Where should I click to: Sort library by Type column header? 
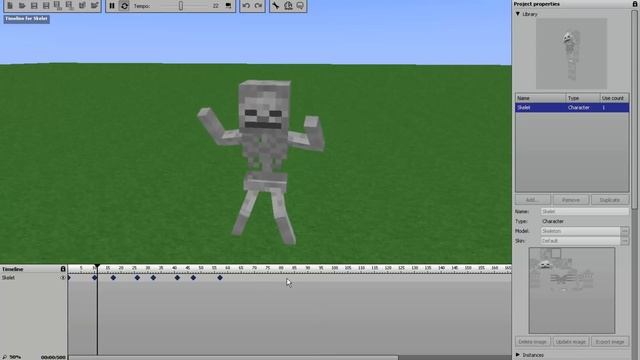pos(583,98)
